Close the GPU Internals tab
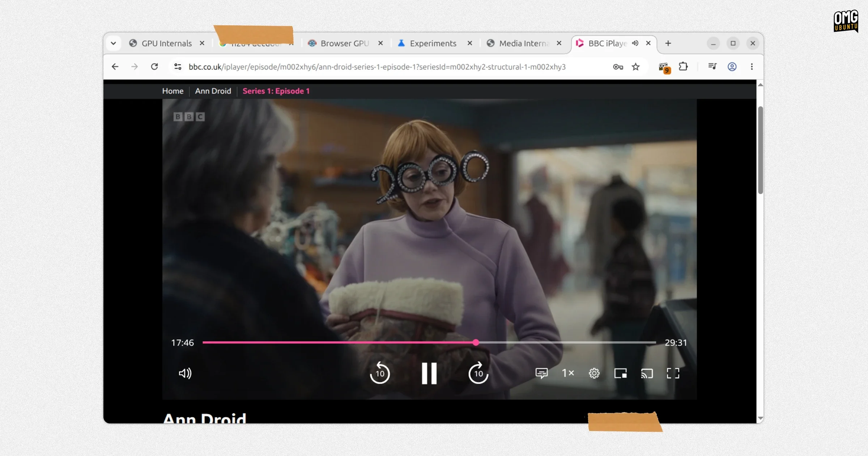The image size is (868, 456). 202,43
